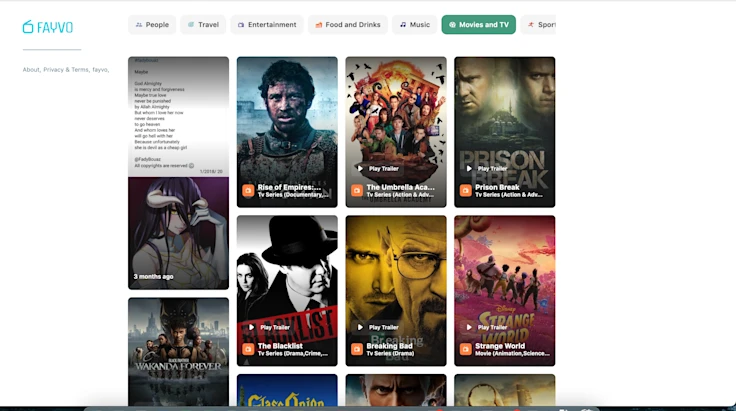Screen dimensions: 736x411
Task: Play trailer for Prison Break
Action: coord(487,168)
